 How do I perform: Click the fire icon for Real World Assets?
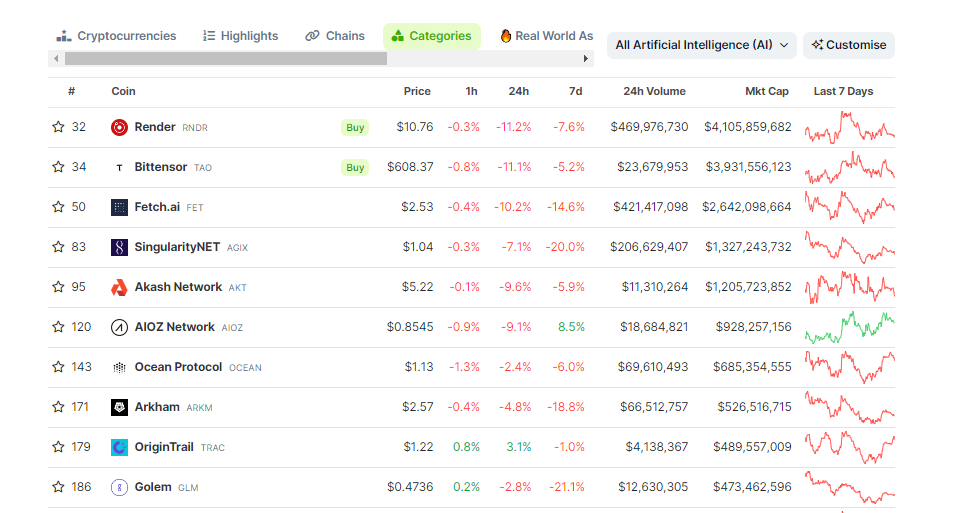[x=506, y=36]
